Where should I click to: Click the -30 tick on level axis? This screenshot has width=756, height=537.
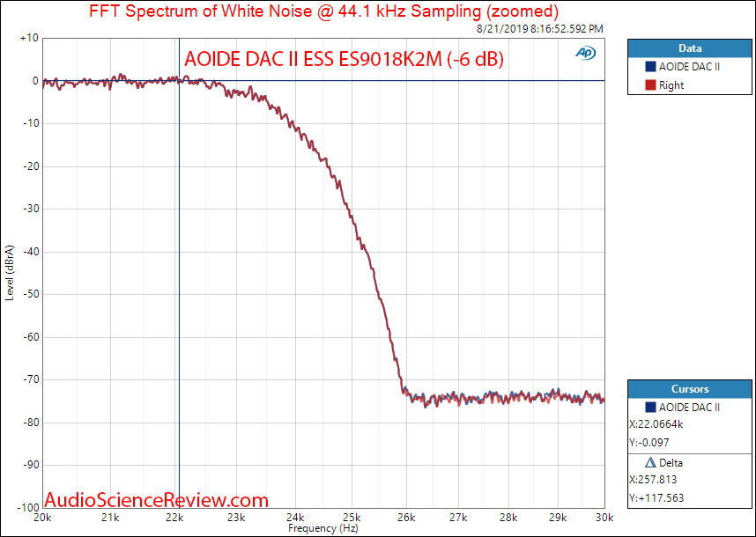(30, 209)
